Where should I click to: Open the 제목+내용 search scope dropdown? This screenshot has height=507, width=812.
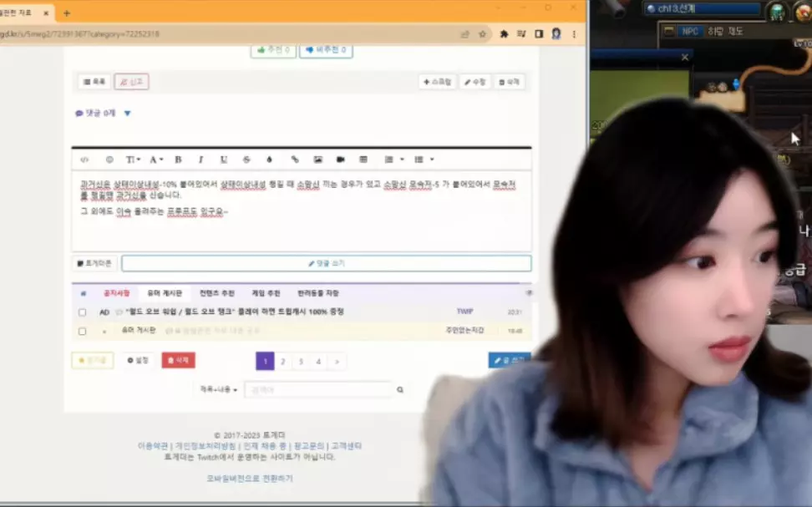point(219,389)
